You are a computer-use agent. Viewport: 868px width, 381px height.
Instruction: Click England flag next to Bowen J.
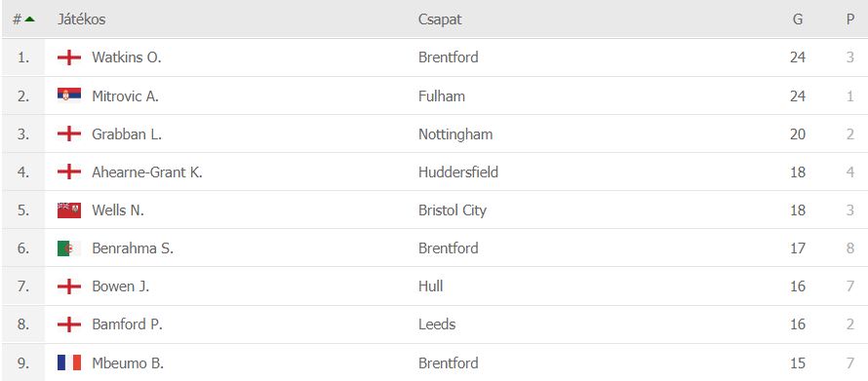pos(69,286)
